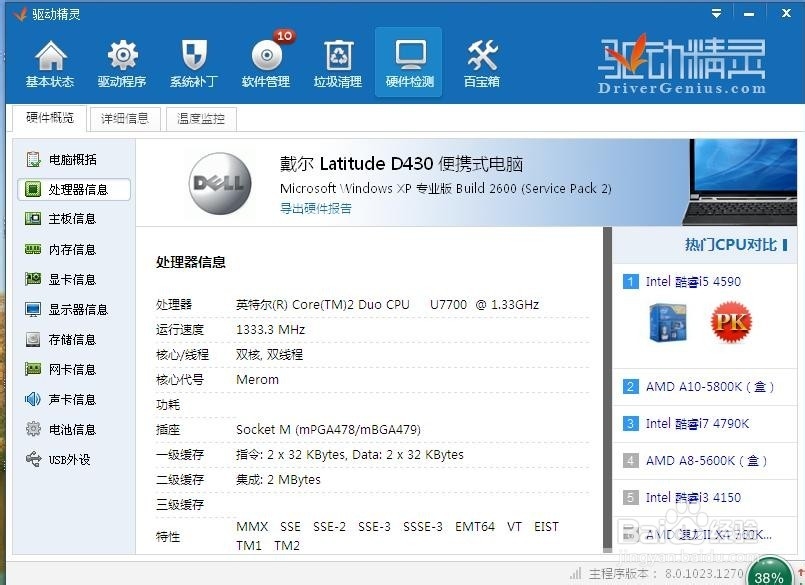Select the SSSE-3 feature text
Image resolution: width=805 pixels, height=585 pixels.
click(423, 526)
